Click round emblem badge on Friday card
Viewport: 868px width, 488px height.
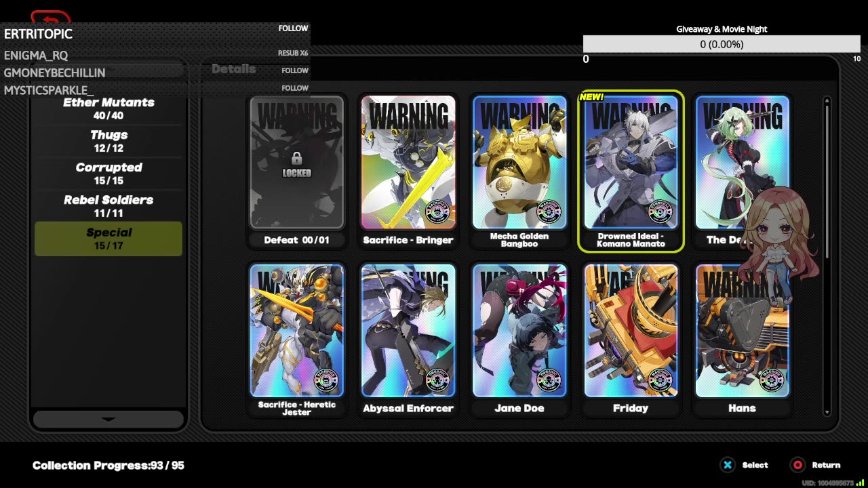660,380
